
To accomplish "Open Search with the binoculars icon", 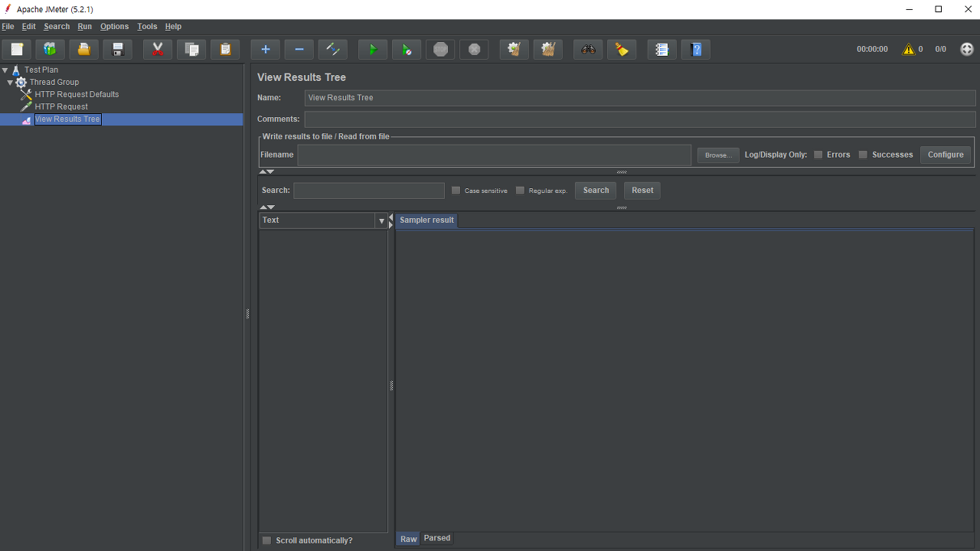I will pos(588,50).
